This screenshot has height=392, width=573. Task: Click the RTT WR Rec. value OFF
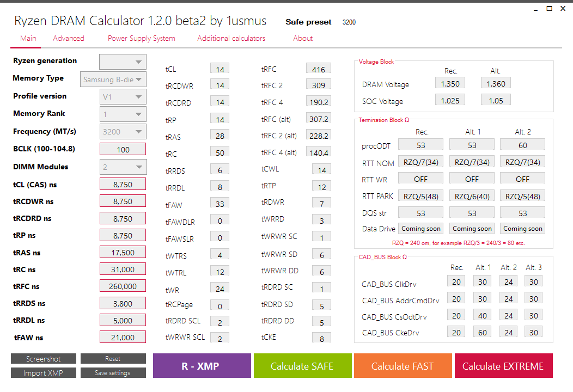[x=420, y=179]
